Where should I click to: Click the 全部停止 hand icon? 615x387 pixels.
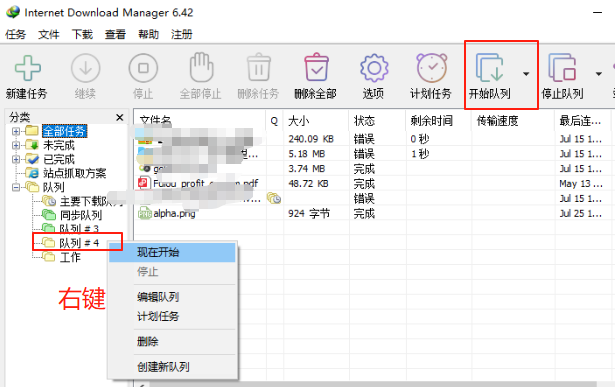(201, 67)
